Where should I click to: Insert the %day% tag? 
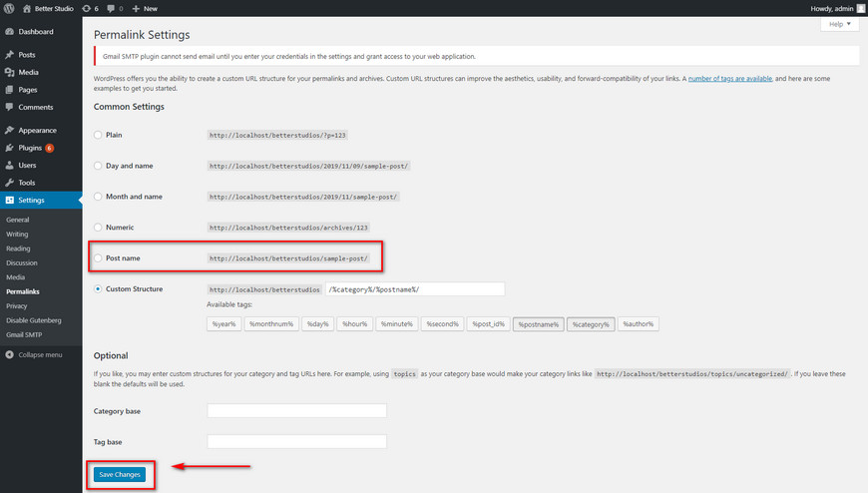(317, 324)
